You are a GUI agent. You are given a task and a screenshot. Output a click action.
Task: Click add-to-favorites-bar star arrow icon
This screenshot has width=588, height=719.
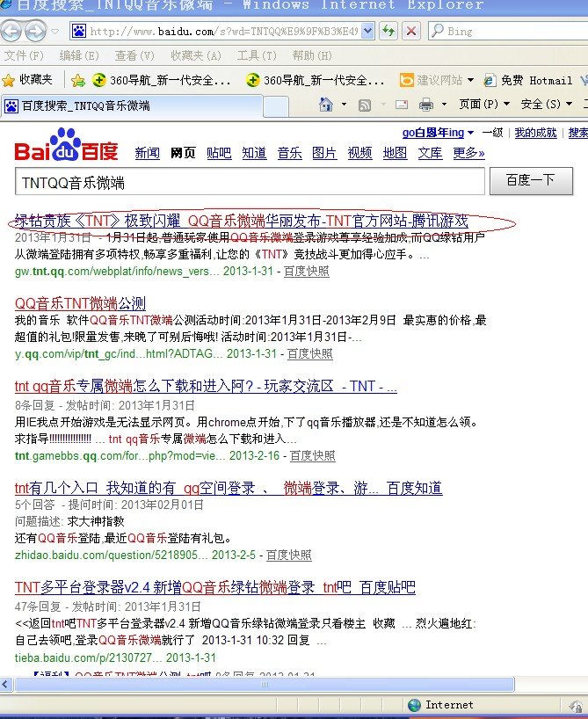[x=78, y=81]
